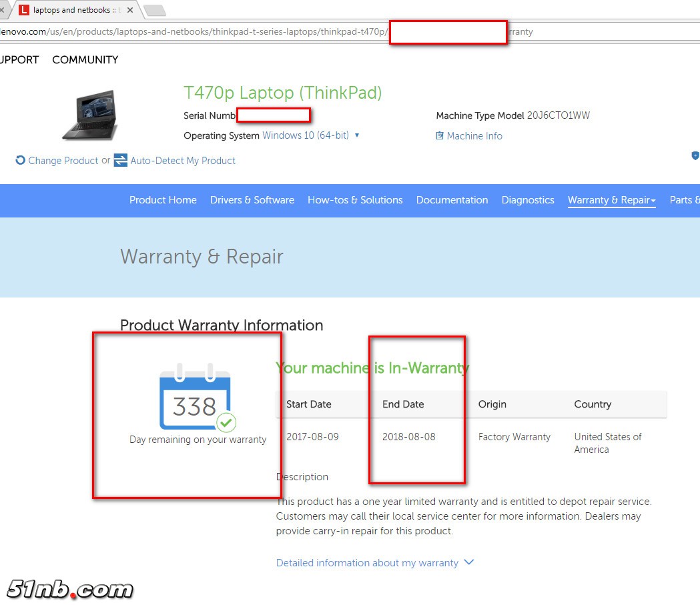This screenshot has height=605, width=700.
Task: Click the blue shield icon at right edge
Action: (x=695, y=155)
